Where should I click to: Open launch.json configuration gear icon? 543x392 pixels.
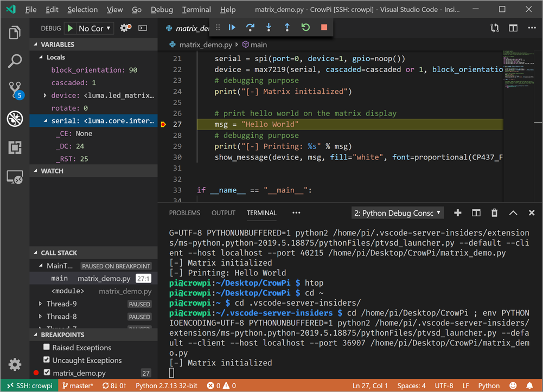[x=125, y=28]
